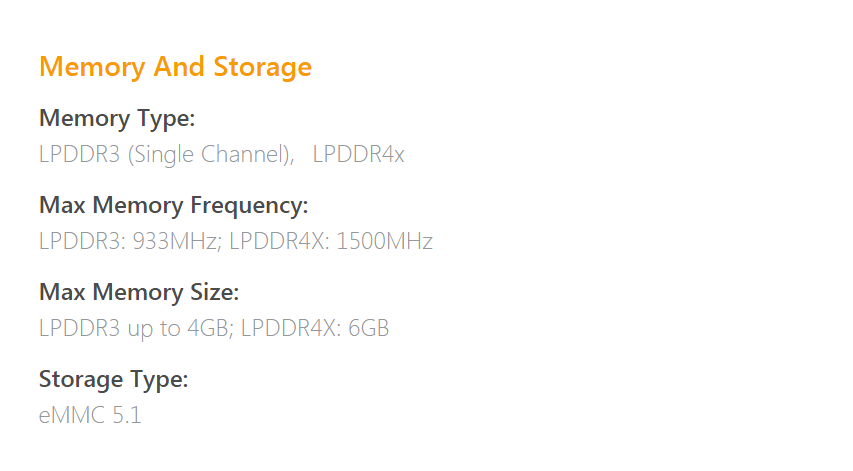This screenshot has height=471, width=853.
Task: Click the word Storage in the orange heading
Action: coord(263,69)
